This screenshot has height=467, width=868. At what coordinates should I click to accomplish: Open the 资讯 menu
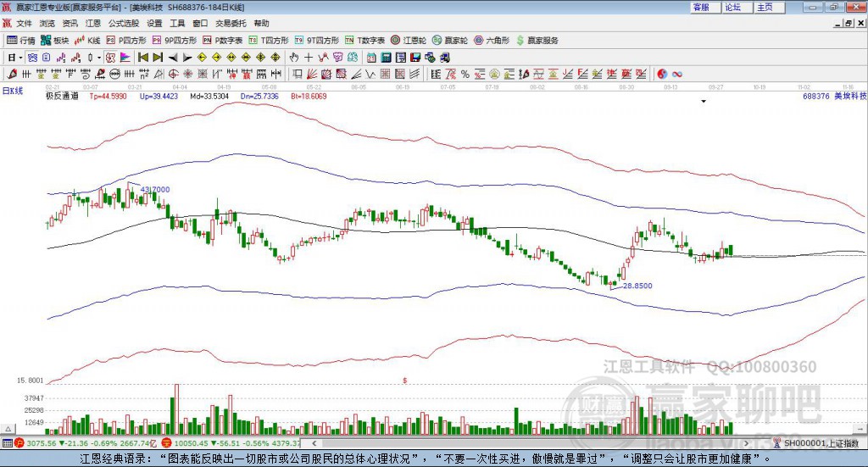pos(70,23)
